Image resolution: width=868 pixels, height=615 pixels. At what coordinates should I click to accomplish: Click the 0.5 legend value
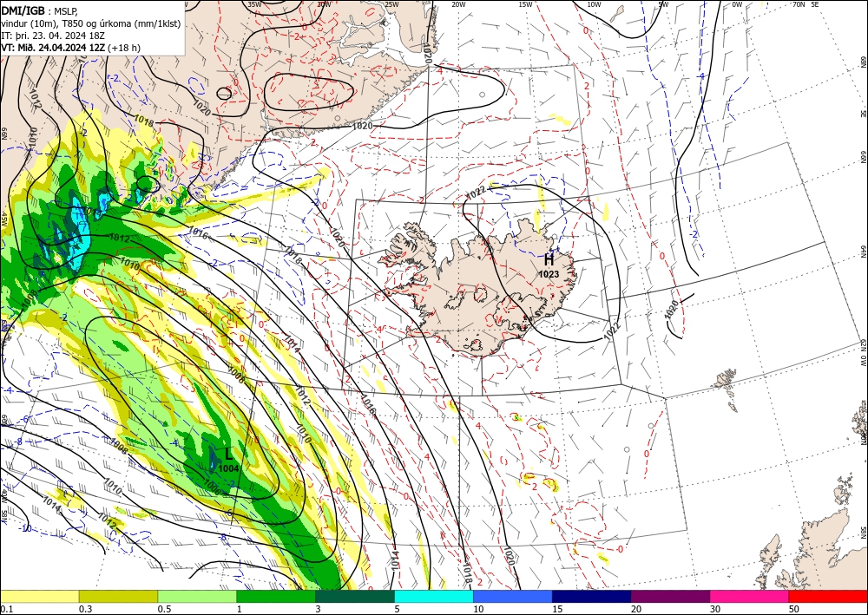coord(164,609)
